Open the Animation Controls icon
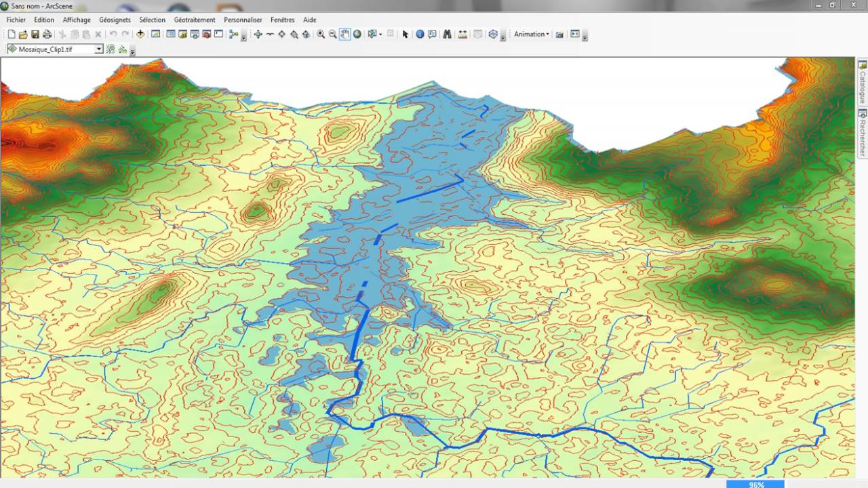The width and height of the screenshot is (868, 488). tap(575, 34)
